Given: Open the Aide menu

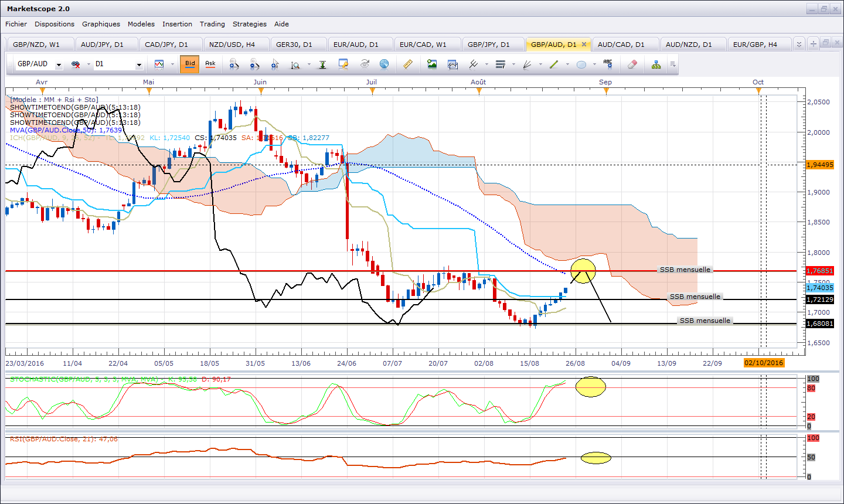Looking at the screenshot, I should pyautogui.click(x=281, y=24).
